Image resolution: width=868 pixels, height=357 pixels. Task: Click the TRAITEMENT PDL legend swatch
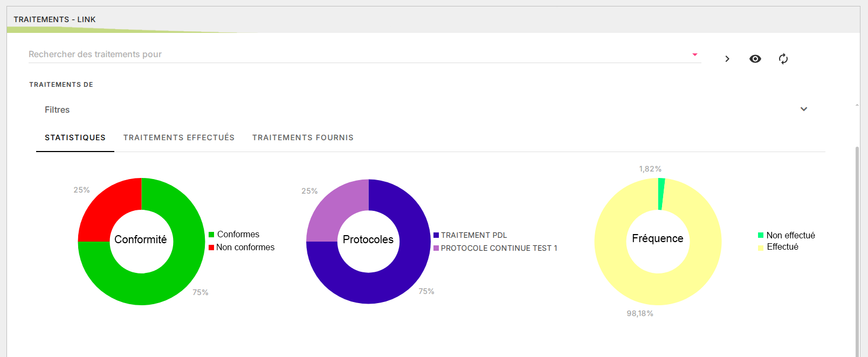click(436, 235)
